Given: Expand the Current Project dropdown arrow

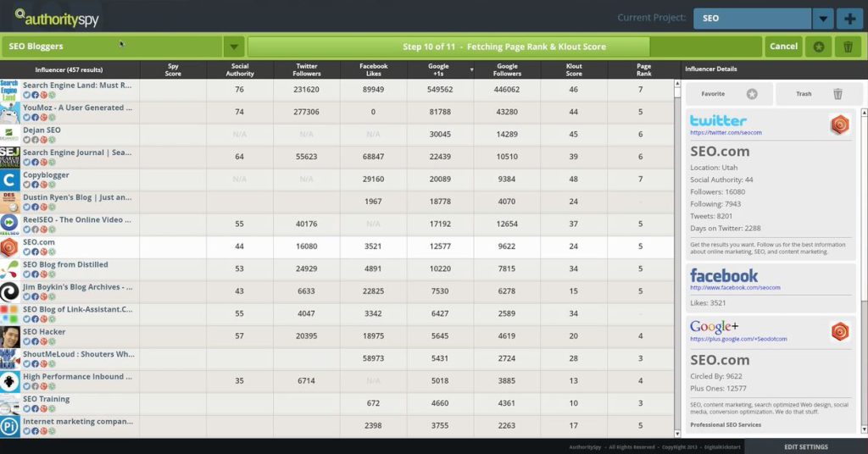Looking at the screenshot, I should coord(822,19).
